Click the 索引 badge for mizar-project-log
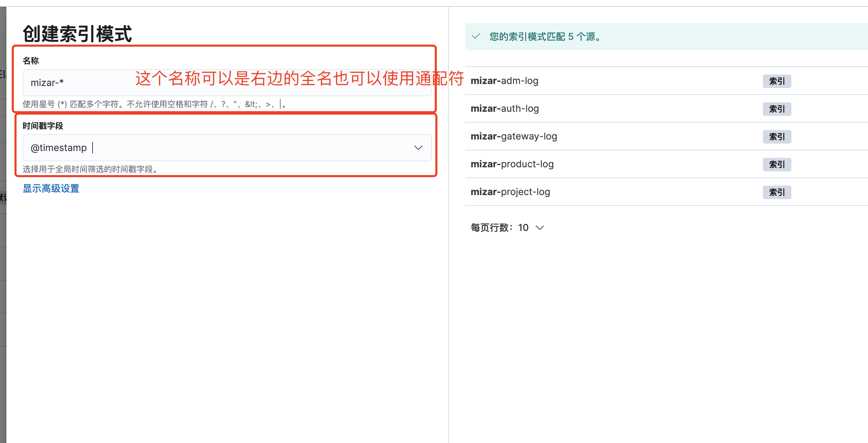Image resolution: width=868 pixels, height=443 pixels. 777,192
